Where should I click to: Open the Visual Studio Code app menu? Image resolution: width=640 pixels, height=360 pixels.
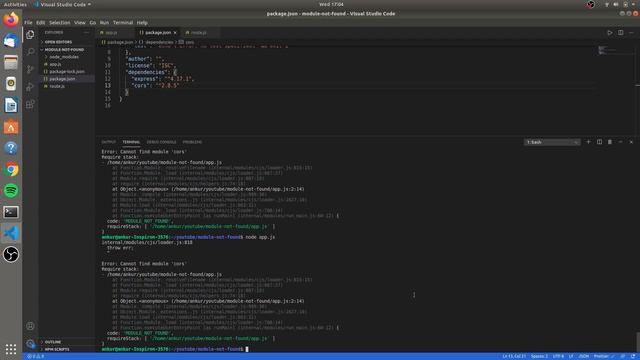coord(63,4)
